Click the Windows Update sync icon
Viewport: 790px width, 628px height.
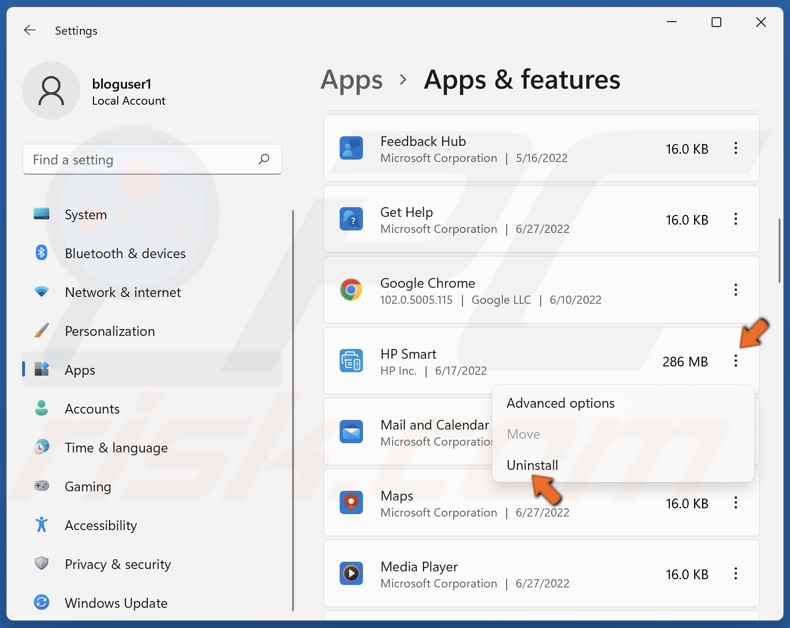tap(41, 602)
